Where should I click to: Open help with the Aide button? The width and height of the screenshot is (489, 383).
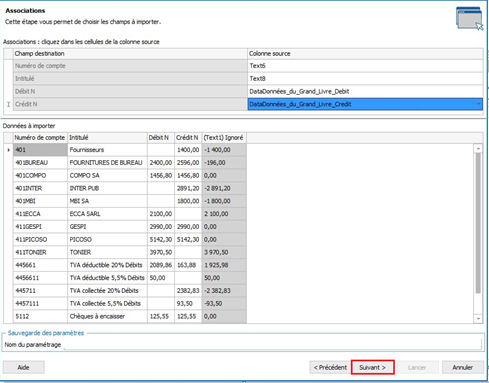[24, 367]
